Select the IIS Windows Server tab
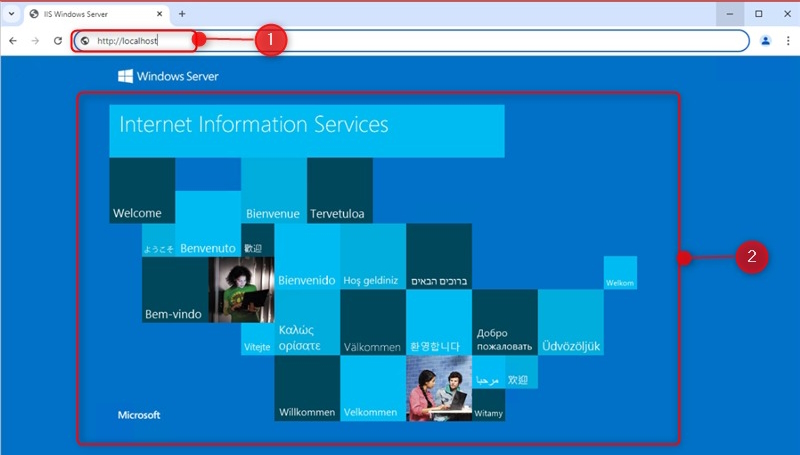The height and width of the screenshot is (455, 800). click(96, 14)
